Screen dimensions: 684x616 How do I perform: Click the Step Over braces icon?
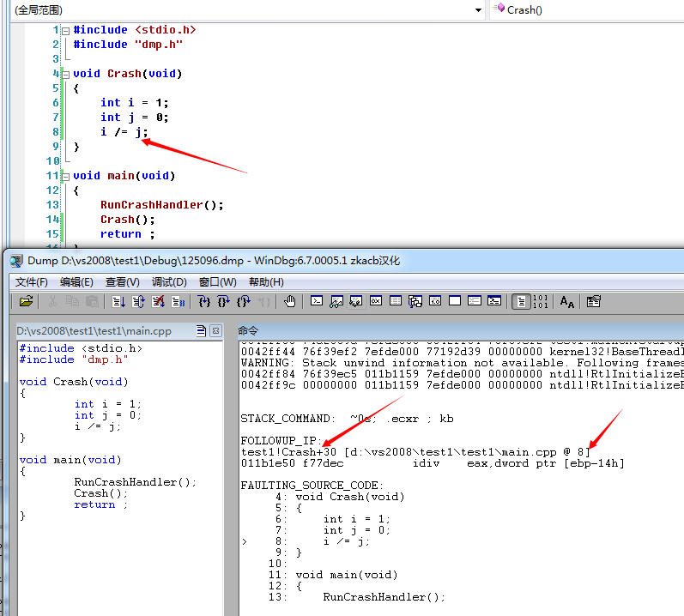[x=224, y=301]
